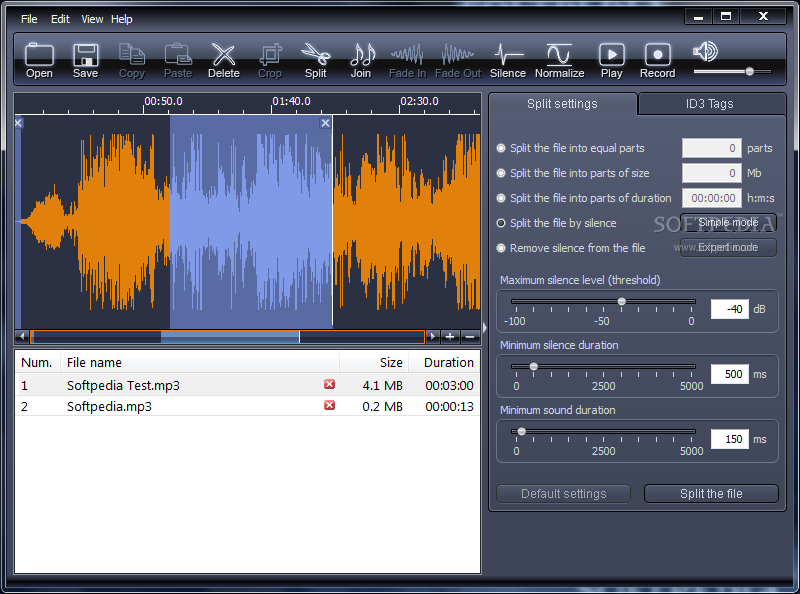Image resolution: width=800 pixels, height=594 pixels.
Task: Adjust the Minimum sound duration slider
Action: pos(521,432)
